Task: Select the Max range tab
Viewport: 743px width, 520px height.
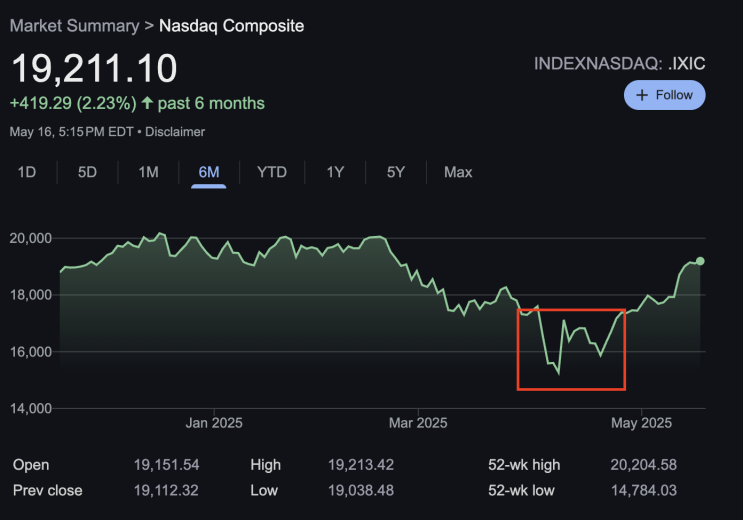Action: (458, 172)
